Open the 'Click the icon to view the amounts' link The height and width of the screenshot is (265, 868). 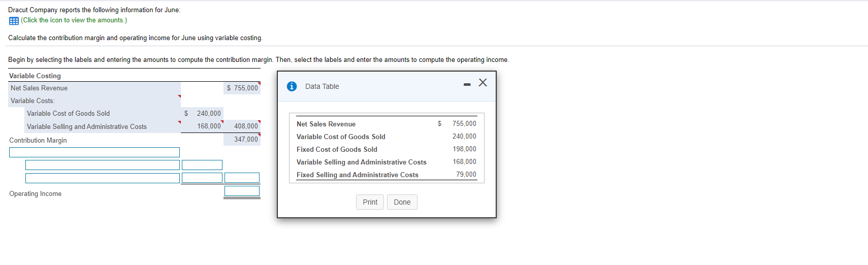point(74,20)
